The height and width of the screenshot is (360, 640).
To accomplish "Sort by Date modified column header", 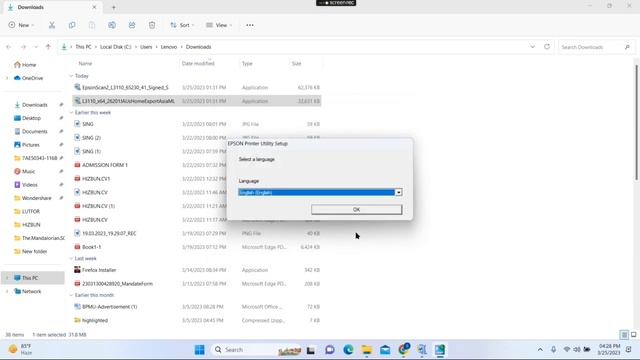I will (x=198, y=64).
